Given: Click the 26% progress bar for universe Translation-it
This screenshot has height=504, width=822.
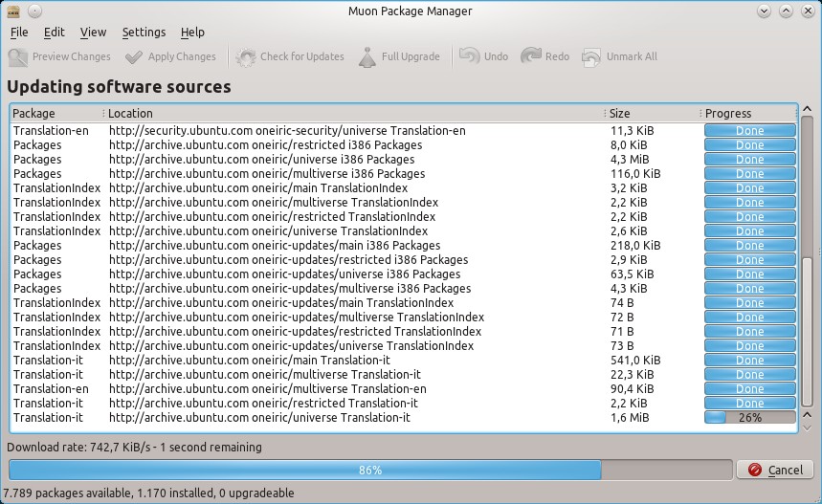Looking at the screenshot, I should pyautogui.click(x=750, y=418).
